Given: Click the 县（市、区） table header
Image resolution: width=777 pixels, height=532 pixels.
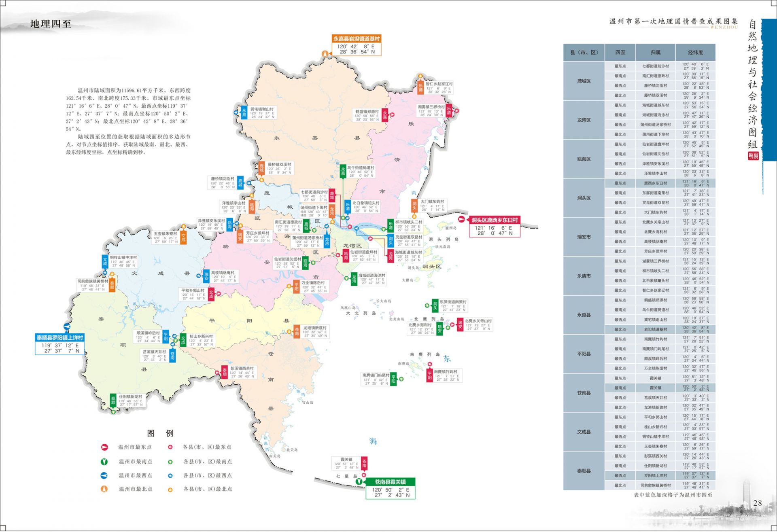Looking at the screenshot, I should coord(584,53).
